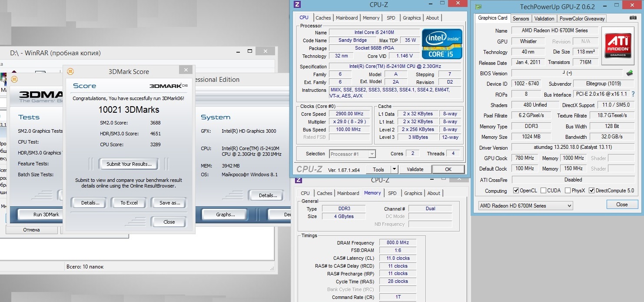Click the GPU-Z title bar app icon
The image size is (644, 302).
tap(478, 7)
